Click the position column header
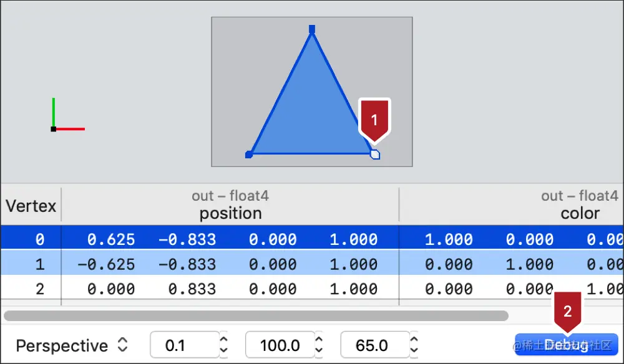 pos(230,205)
